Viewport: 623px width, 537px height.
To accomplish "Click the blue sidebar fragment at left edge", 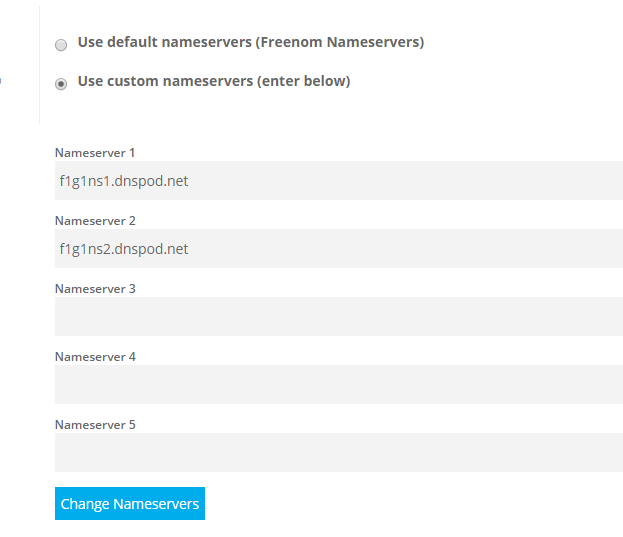I will coord(0,81).
